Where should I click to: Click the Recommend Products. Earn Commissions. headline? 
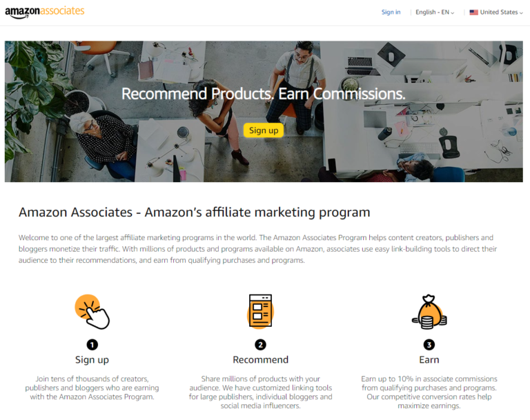[264, 94]
